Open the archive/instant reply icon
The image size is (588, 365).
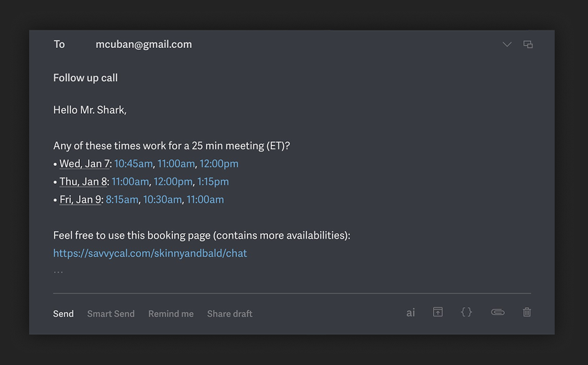438,312
